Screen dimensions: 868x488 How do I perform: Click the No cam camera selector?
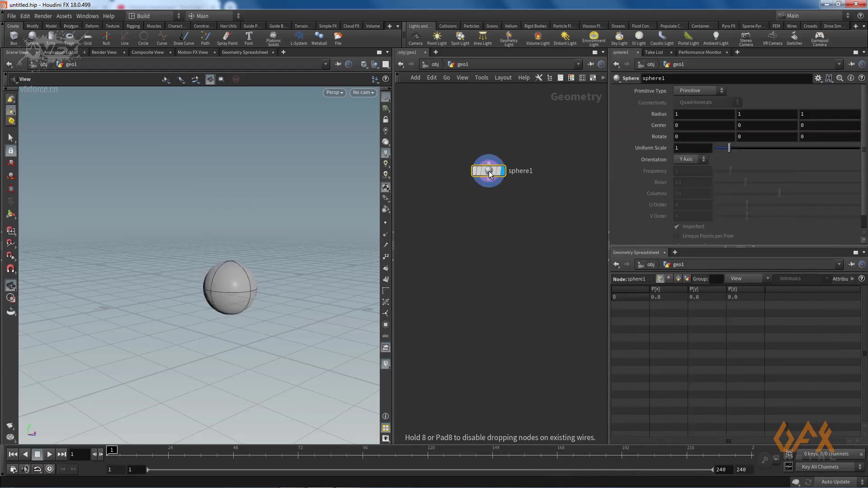tap(363, 93)
